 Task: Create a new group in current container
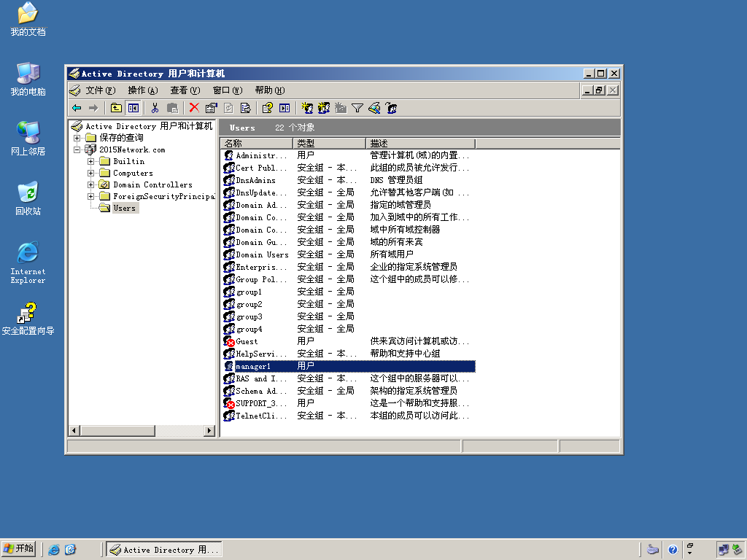click(324, 108)
